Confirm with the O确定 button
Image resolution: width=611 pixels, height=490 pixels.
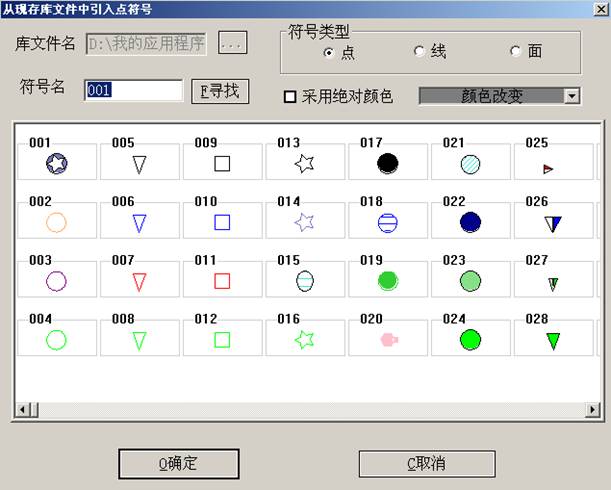(x=179, y=463)
